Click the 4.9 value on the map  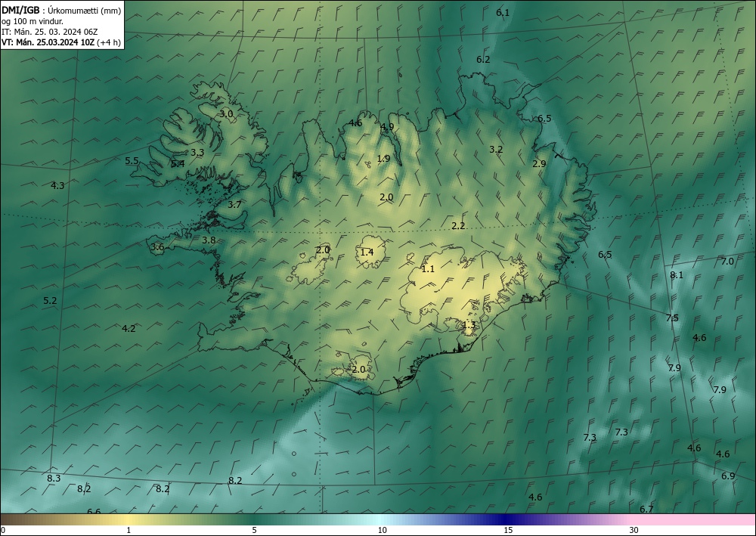pos(387,127)
